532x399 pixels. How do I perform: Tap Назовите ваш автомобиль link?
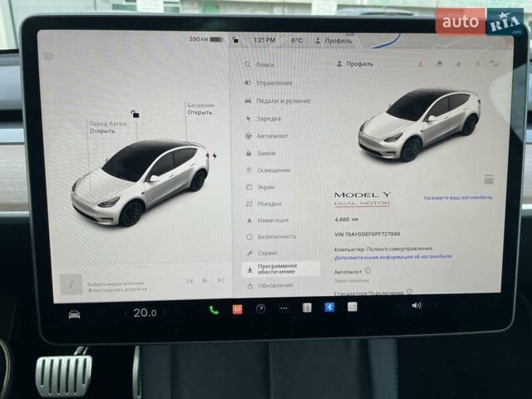tap(458, 198)
